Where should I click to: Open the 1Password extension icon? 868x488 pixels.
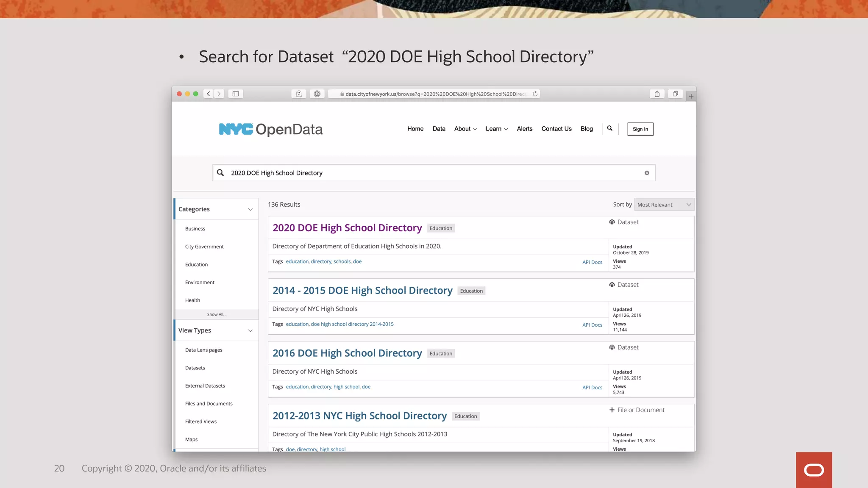pyautogui.click(x=317, y=94)
